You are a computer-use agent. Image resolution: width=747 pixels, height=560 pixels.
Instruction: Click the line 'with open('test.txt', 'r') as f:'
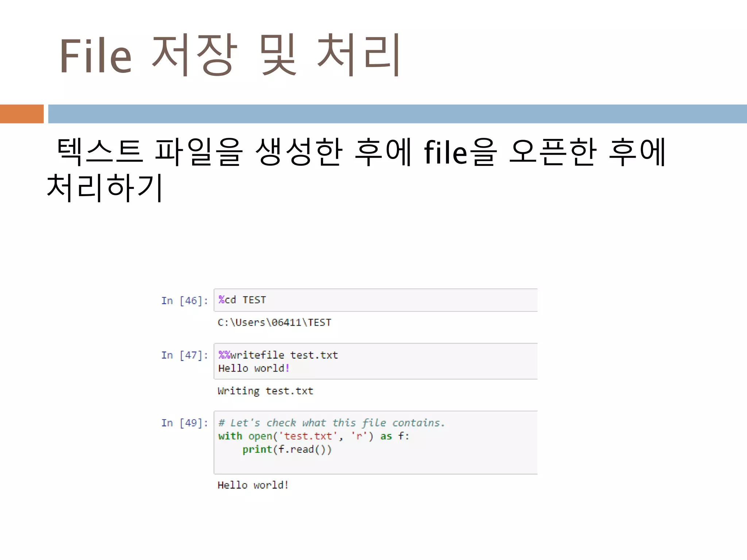coord(314,436)
